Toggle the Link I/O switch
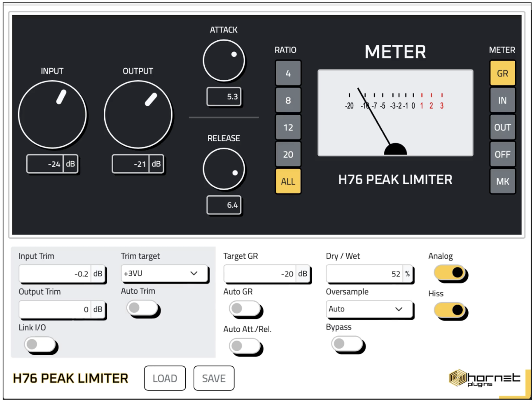This screenshot has width=532, height=400. click(40, 344)
